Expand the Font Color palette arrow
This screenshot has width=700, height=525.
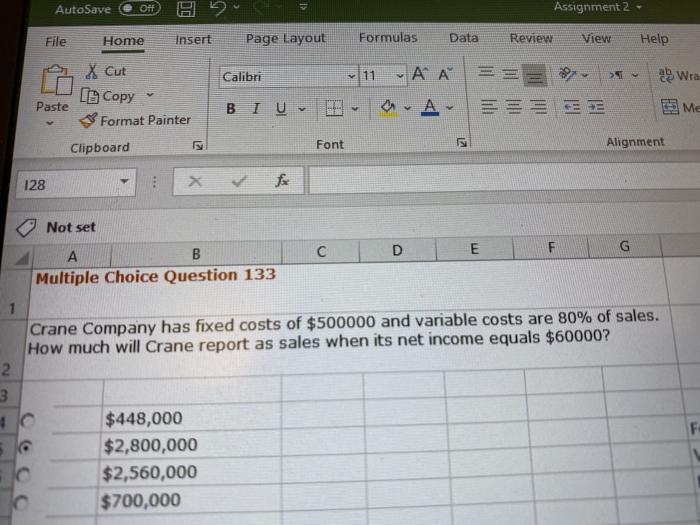tap(450, 108)
